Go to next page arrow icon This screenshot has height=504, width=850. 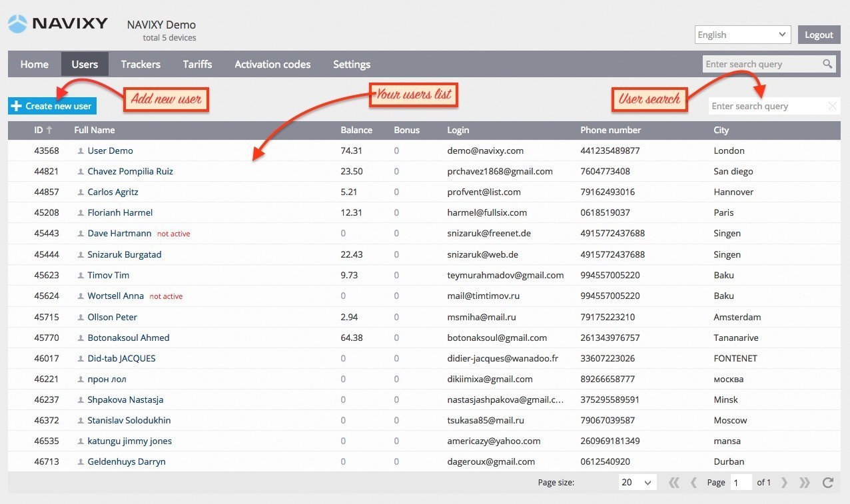pos(784,483)
